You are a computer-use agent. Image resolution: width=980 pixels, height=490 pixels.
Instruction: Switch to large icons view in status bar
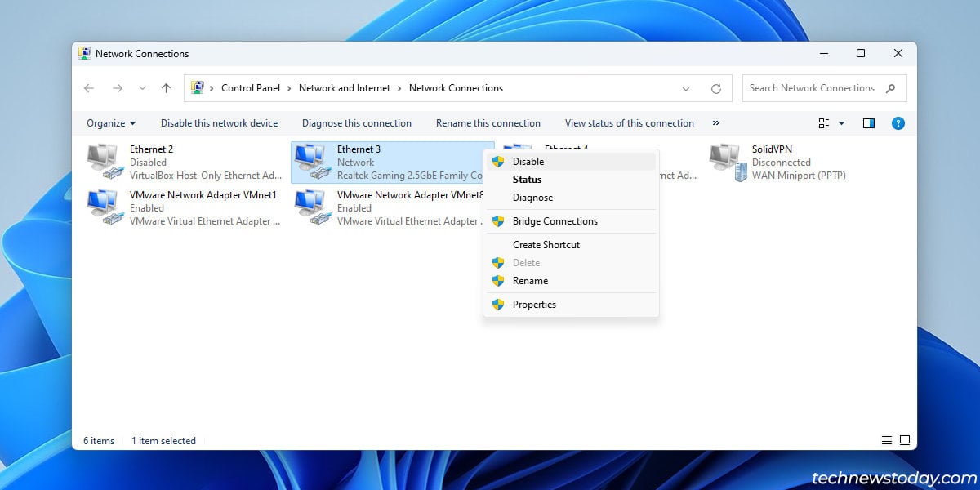point(905,440)
